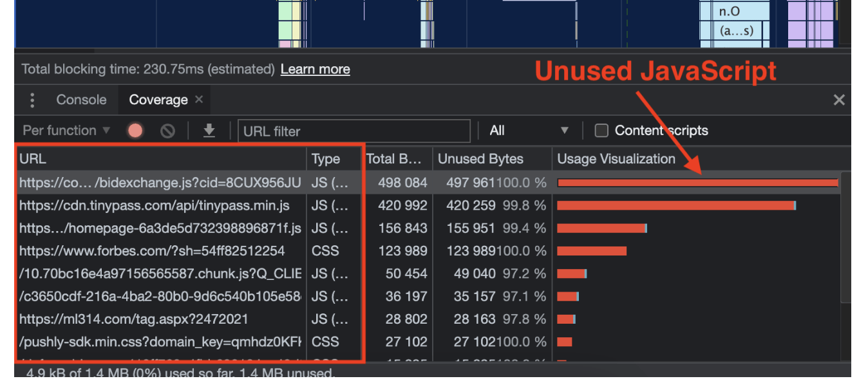868x390 pixels.
Task: Open the Per function dropdown
Action: click(66, 131)
